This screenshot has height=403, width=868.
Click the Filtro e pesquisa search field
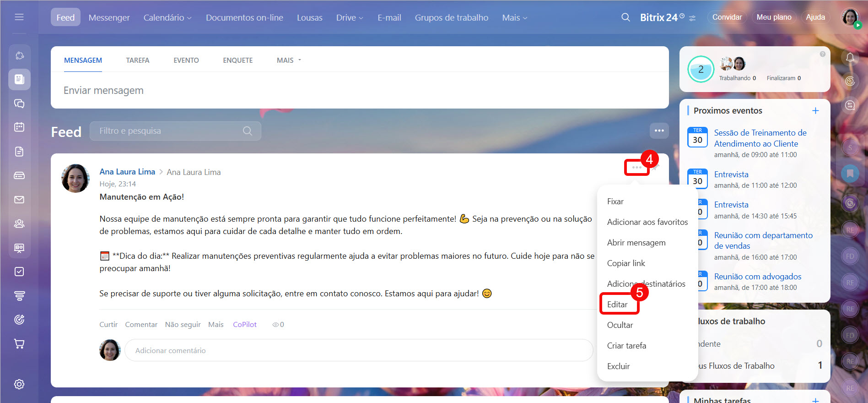169,131
